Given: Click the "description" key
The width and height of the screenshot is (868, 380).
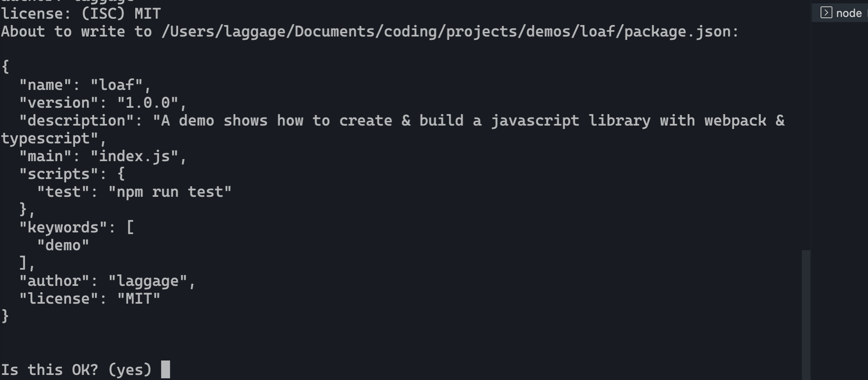Looking at the screenshot, I should pyautogui.click(x=77, y=120).
